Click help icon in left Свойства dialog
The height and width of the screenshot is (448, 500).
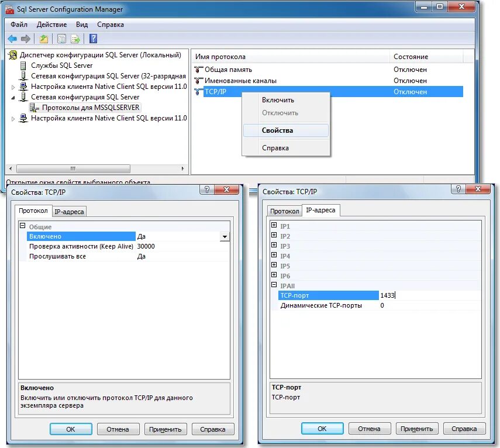pos(206,189)
